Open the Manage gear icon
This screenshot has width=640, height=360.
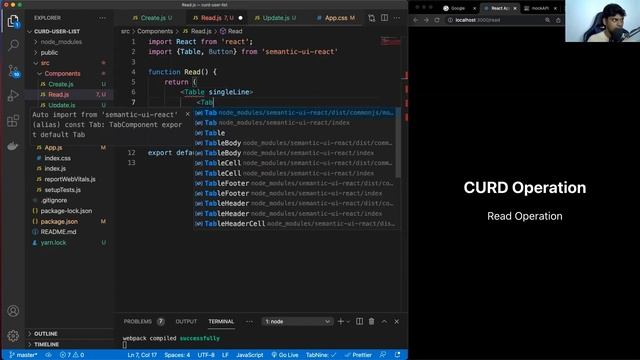click(x=13, y=336)
